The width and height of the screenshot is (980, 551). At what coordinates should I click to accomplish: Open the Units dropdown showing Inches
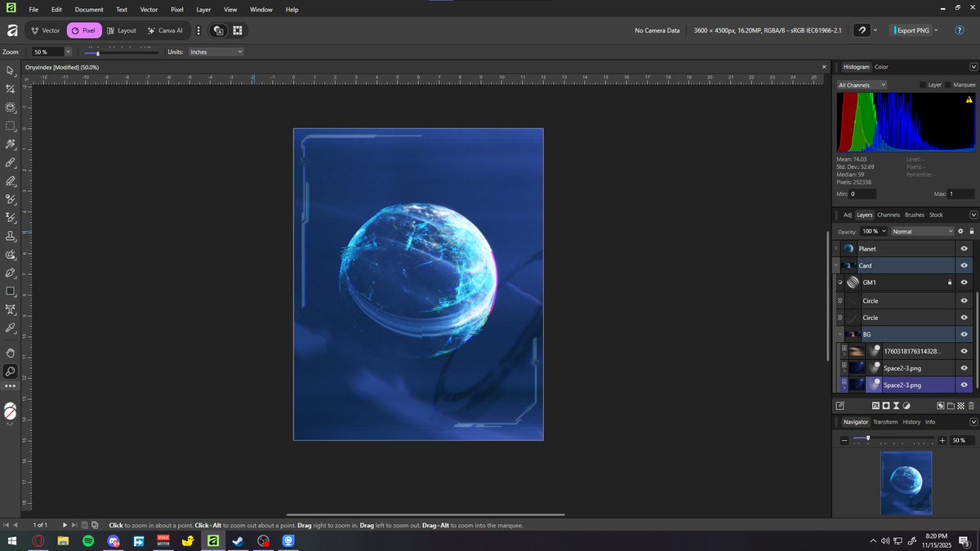pos(215,51)
